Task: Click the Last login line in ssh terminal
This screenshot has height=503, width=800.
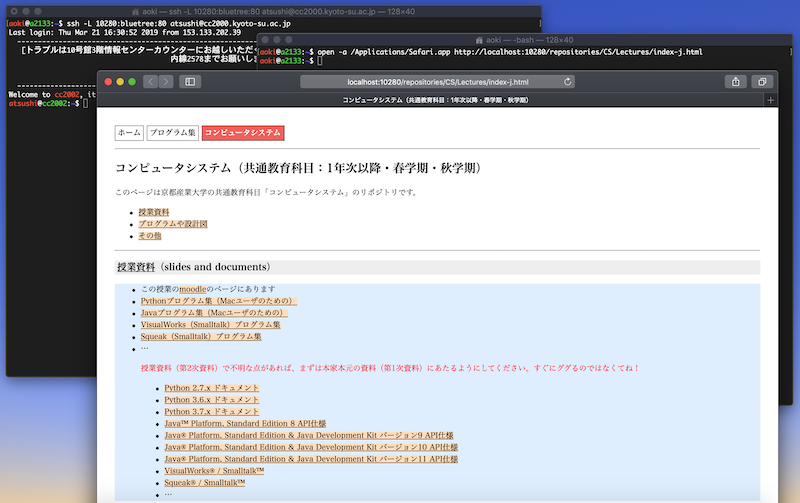Action: point(124,32)
